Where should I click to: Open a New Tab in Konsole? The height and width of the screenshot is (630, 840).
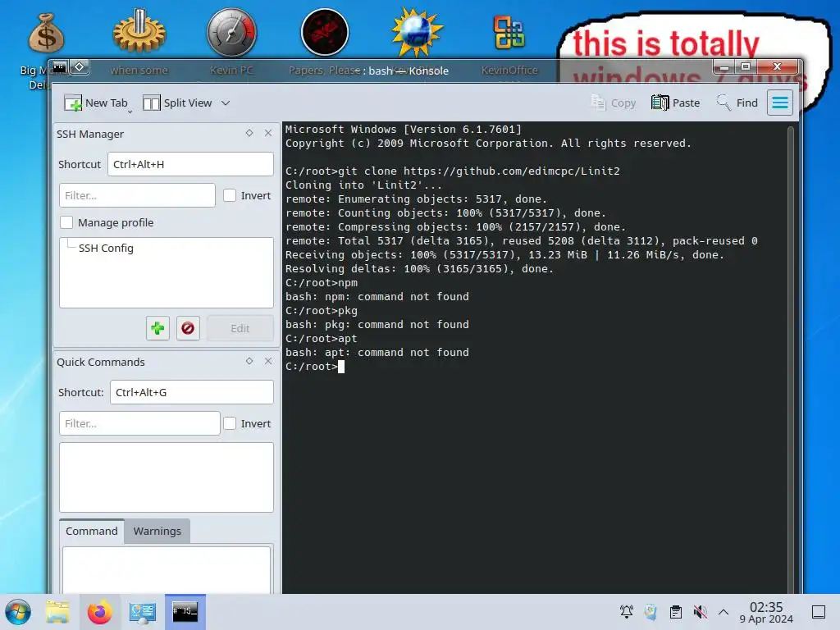(96, 103)
